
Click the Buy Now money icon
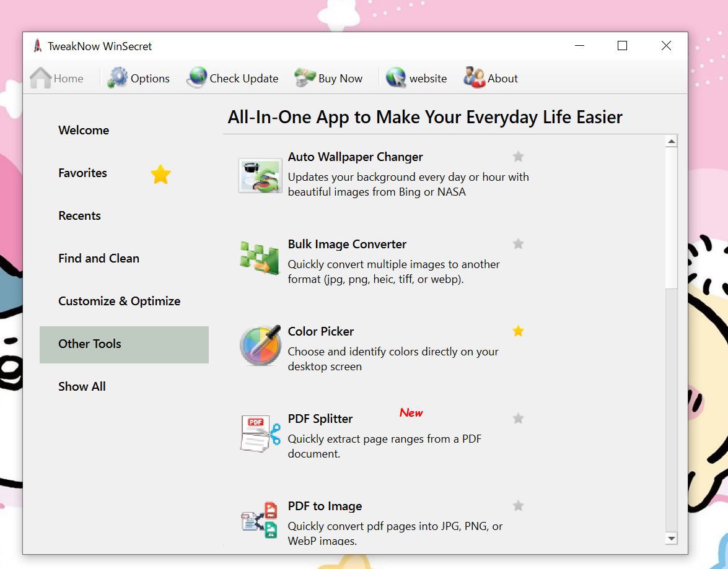click(x=305, y=77)
